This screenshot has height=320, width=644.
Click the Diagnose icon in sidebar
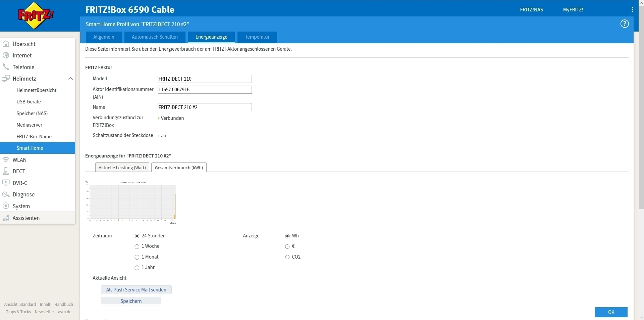coord(6,194)
